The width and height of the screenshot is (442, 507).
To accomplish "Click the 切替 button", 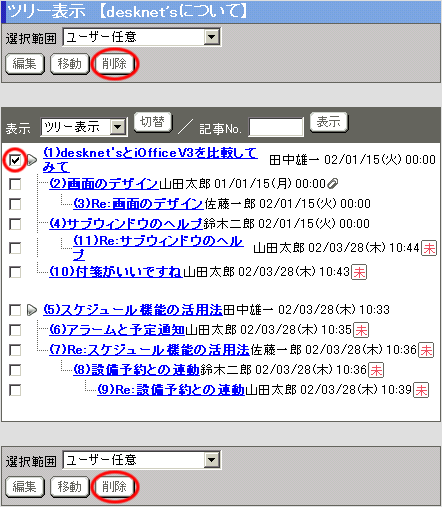I will tap(153, 122).
